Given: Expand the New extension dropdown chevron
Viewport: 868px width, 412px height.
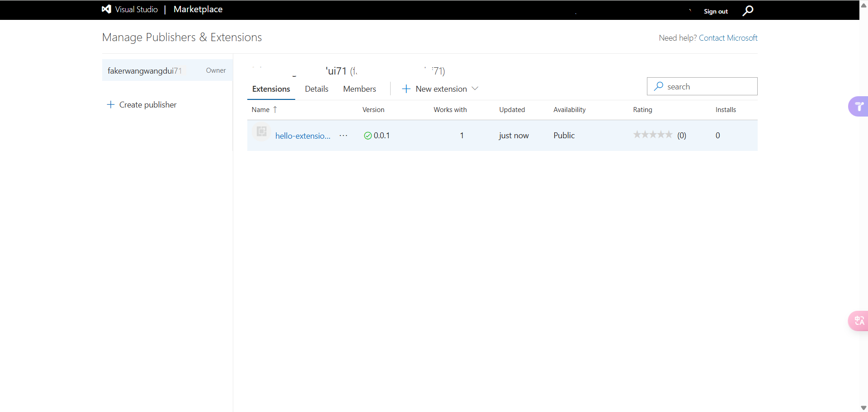Looking at the screenshot, I should click(475, 89).
